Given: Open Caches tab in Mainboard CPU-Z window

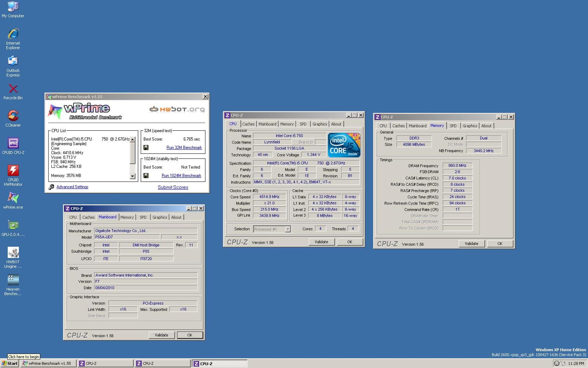Looking at the screenshot, I should point(88,217).
